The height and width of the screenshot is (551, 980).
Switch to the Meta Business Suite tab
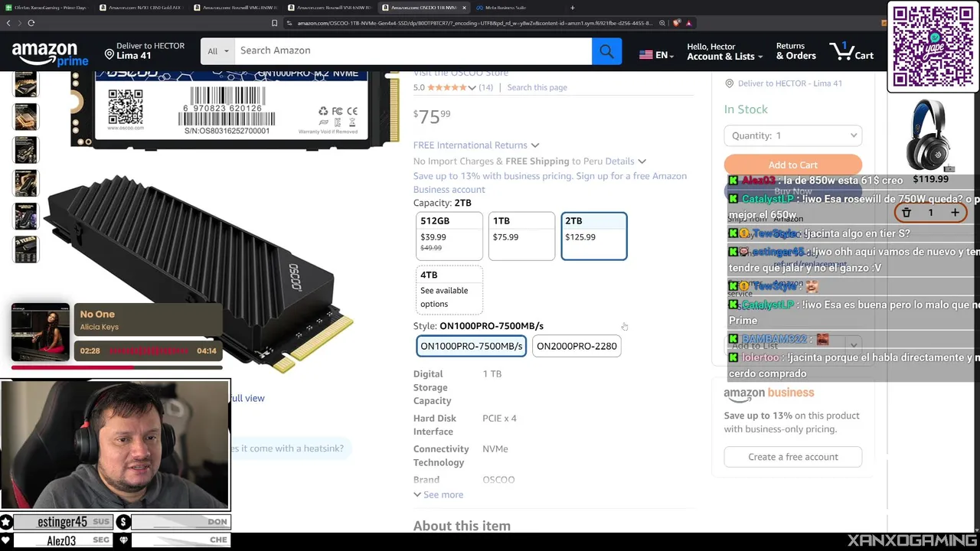[x=501, y=8]
